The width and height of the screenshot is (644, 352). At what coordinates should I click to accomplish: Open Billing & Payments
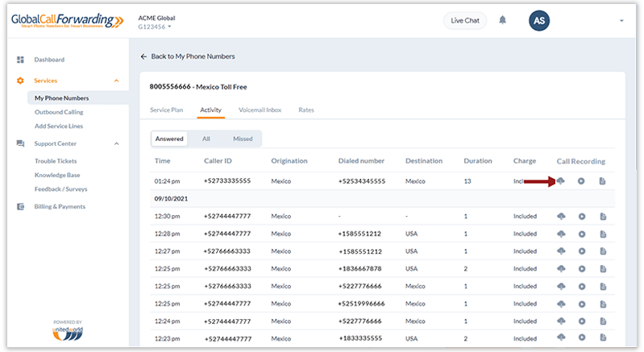[60, 206]
